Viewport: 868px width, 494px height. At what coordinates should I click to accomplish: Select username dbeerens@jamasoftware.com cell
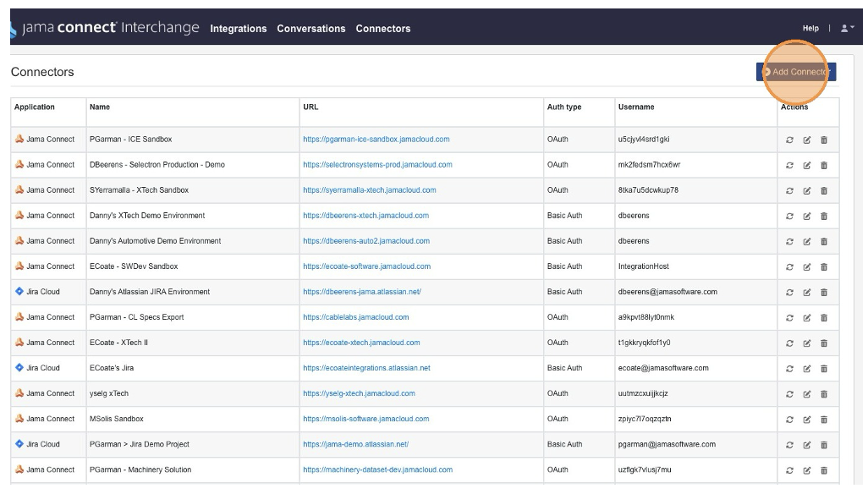click(x=696, y=292)
